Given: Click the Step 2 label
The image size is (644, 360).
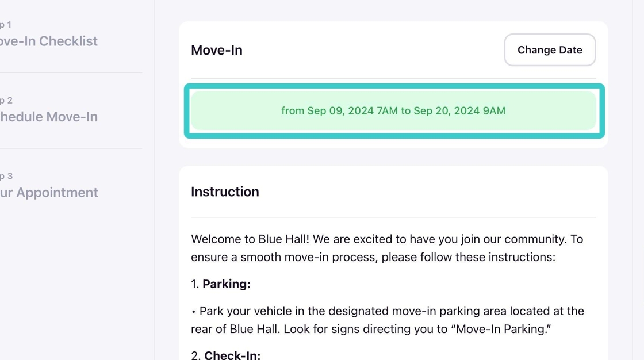Looking at the screenshot, I should coord(6,101).
